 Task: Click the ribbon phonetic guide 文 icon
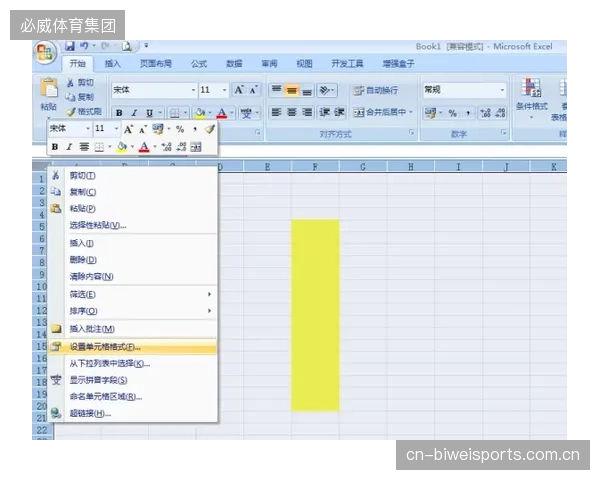point(246,113)
